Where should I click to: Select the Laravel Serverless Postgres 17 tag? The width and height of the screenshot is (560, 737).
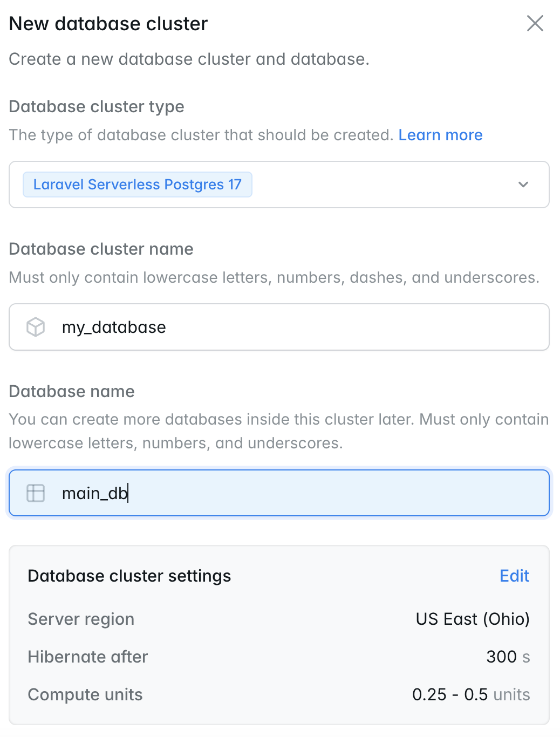pyautogui.click(x=138, y=185)
